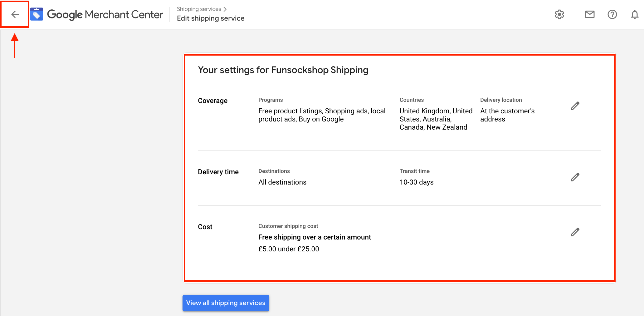Edit the Coverage section with pencil icon
Image resolution: width=644 pixels, height=316 pixels.
(x=575, y=106)
